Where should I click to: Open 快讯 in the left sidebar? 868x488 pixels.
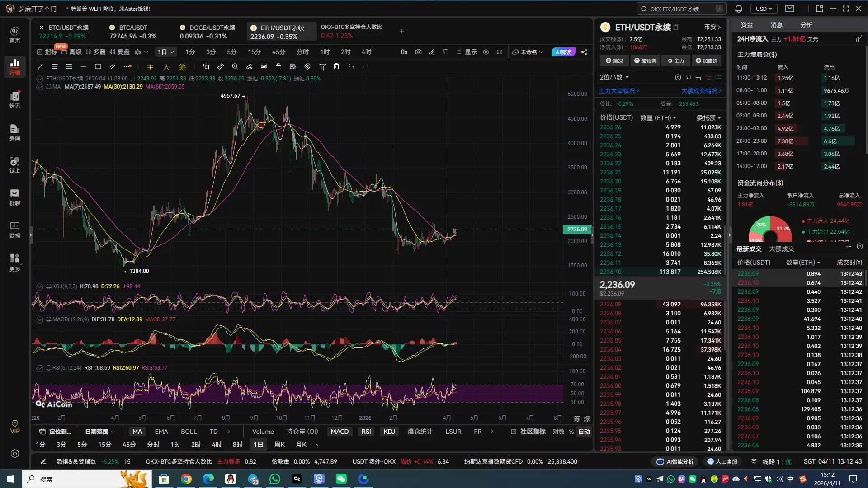pos(15,99)
